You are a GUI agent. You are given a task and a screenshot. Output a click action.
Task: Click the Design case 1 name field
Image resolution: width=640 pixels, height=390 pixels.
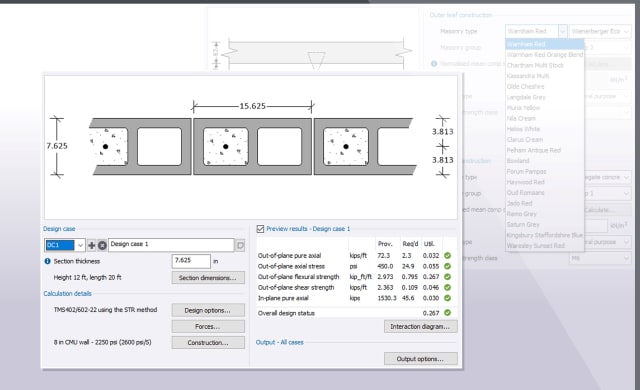171,245
